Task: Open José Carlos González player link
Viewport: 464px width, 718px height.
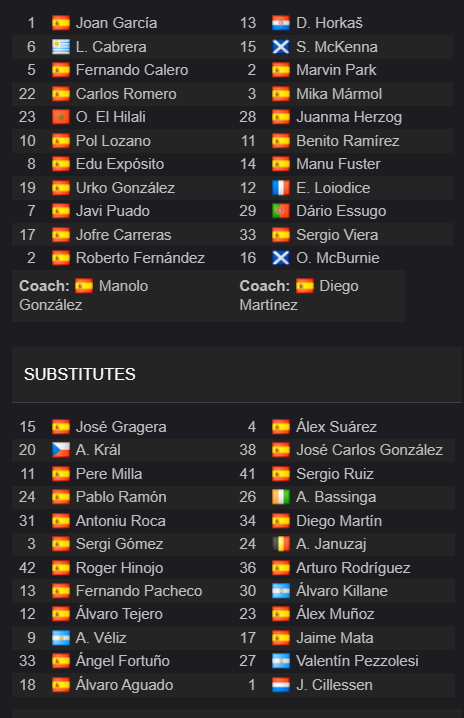Action: pyautogui.click(x=369, y=450)
